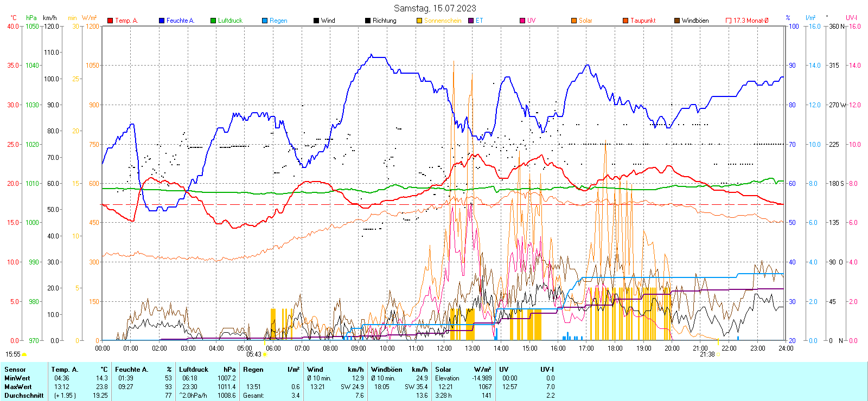868x401 pixels.
Task: Toggle the empty 17.3 Monat-Ø legend box
Action: click(729, 21)
